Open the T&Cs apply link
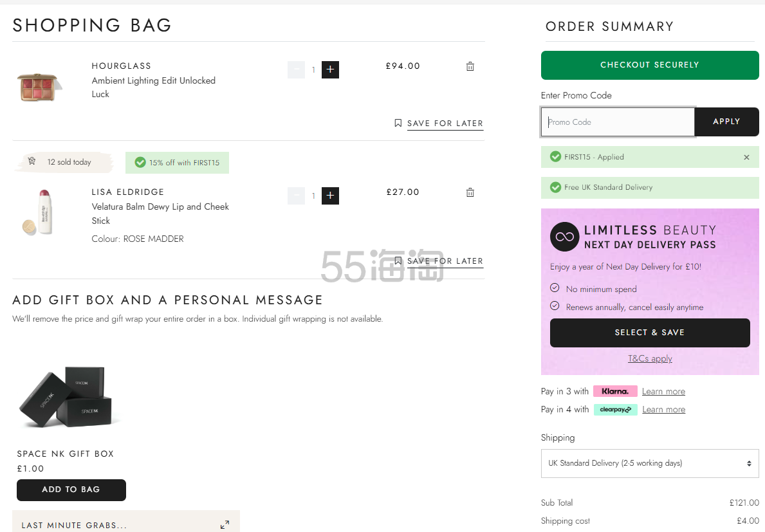Screen dimensions: 765x532 coord(650,358)
